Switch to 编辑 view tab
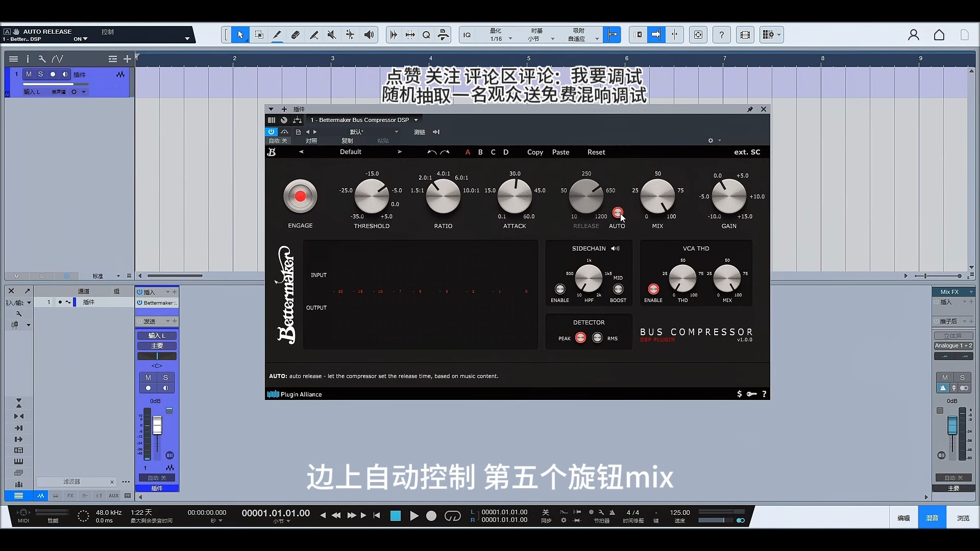 903,518
